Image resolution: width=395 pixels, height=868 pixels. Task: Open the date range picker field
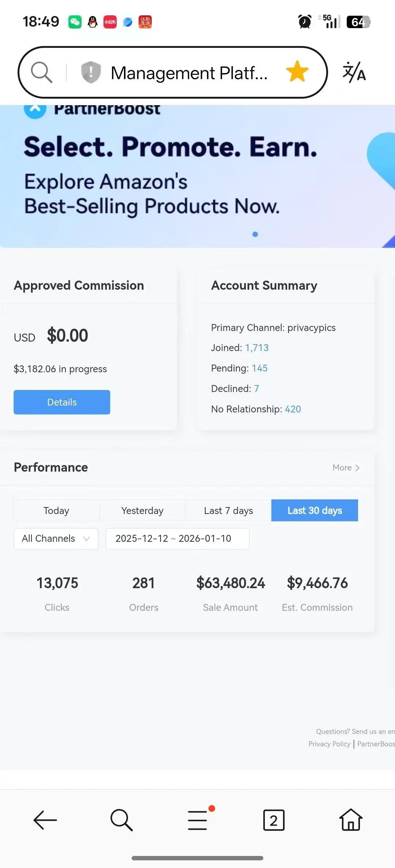tap(177, 538)
